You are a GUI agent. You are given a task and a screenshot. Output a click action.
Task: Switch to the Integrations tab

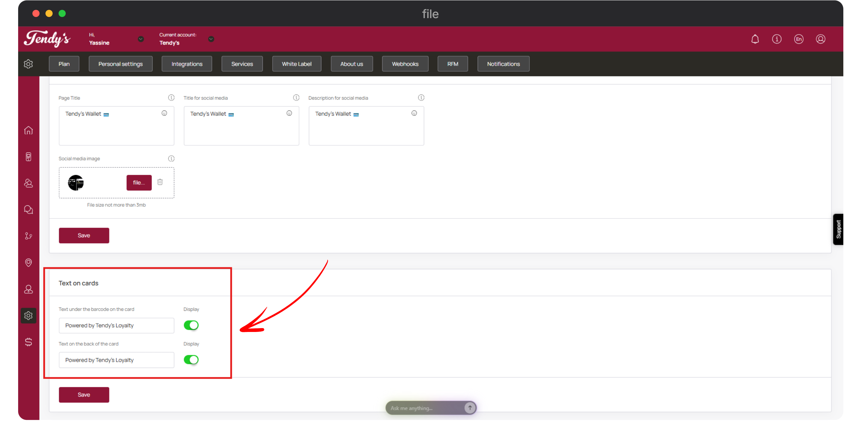(187, 64)
